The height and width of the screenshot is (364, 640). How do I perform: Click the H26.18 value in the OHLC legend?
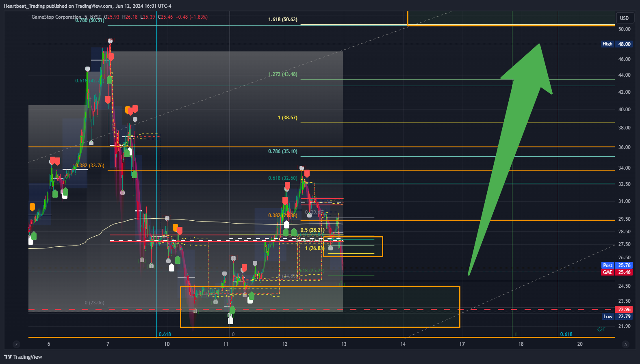pyautogui.click(x=130, y=17)
